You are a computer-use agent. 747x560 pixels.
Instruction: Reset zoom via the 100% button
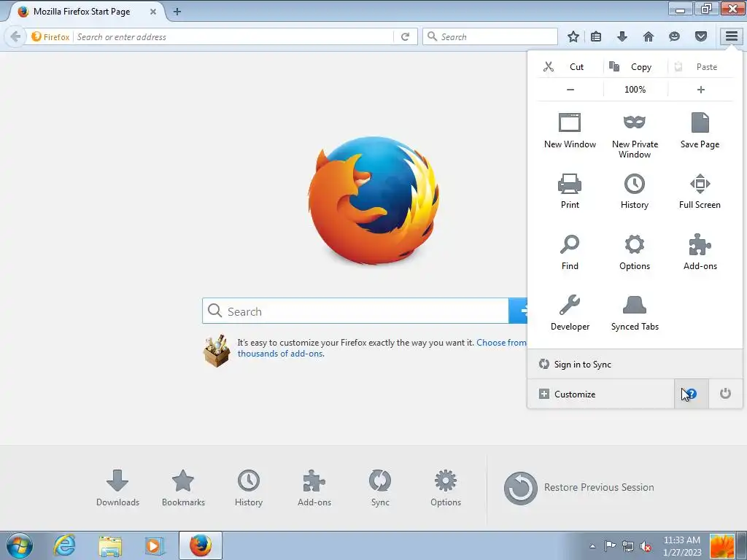pyautogui.click(x=635, y=90)
